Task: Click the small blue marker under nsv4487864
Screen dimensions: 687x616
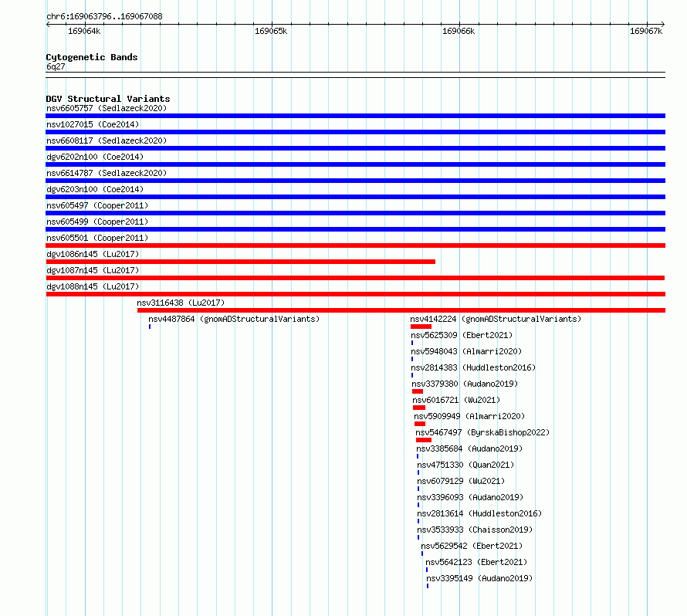Action: 150,327
